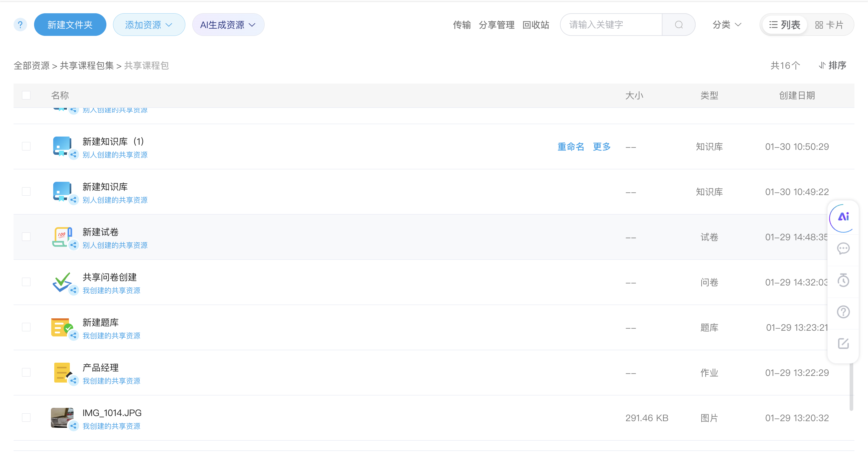
Task: Check the checkbox beside IMG_1014.JPG
Action: pos(26,417)
